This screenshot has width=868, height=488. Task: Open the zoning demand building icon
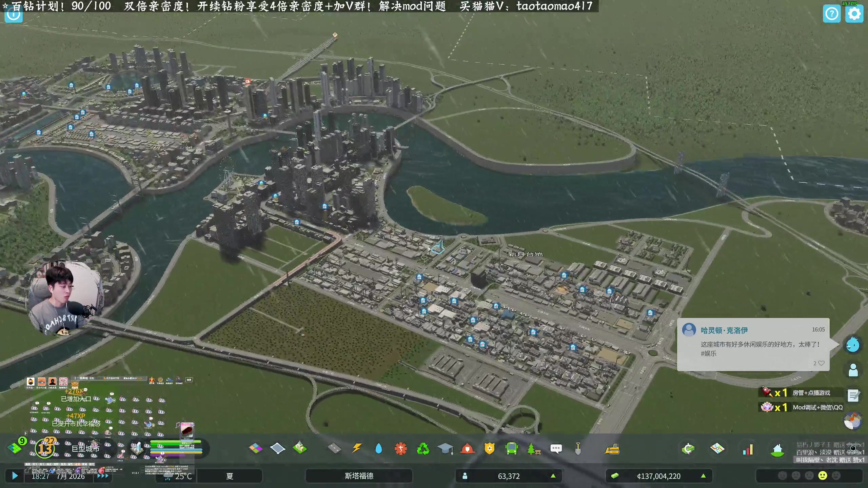137,448
